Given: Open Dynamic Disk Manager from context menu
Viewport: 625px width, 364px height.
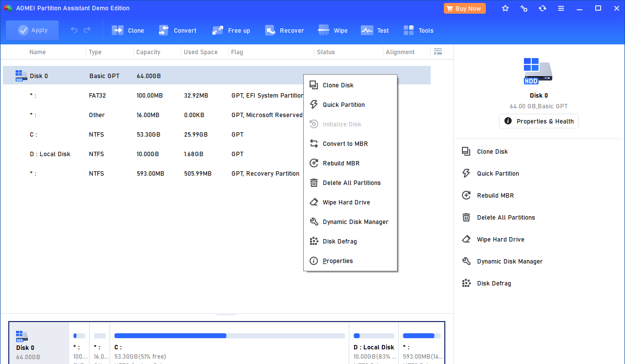Looking at the screenshot, I should [350, 222].
